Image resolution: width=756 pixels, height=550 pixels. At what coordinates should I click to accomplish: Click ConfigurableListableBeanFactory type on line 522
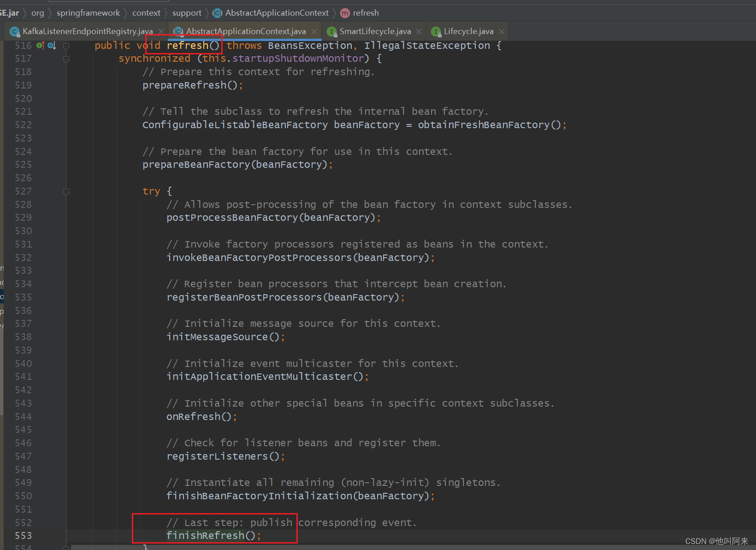click(x=235, y=125)
